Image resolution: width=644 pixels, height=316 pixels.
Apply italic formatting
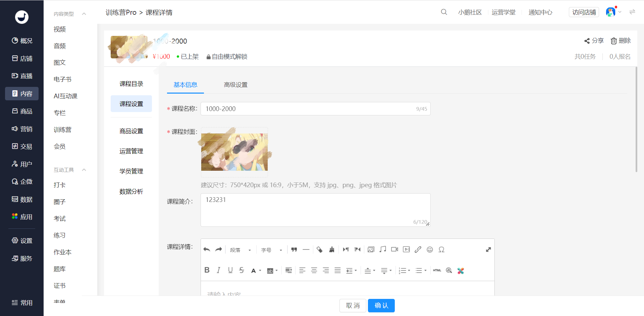219,270
